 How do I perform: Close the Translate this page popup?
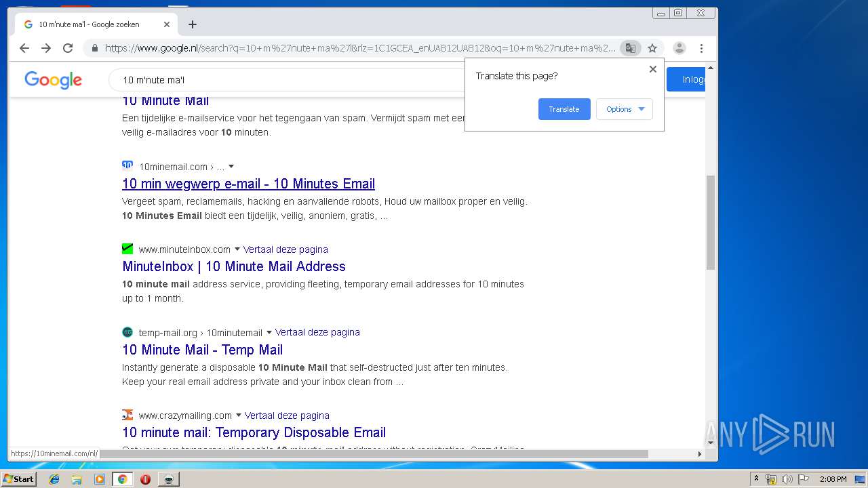[x=653, y=69]
